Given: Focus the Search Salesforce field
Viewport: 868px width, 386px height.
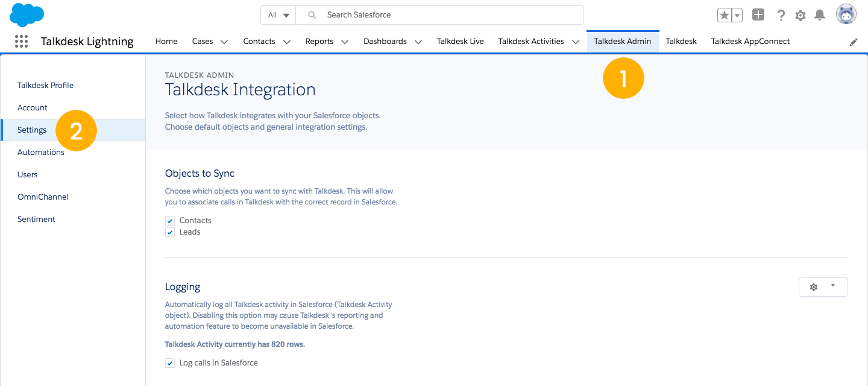Looking at the screenshot, I should tap(440, 15).
